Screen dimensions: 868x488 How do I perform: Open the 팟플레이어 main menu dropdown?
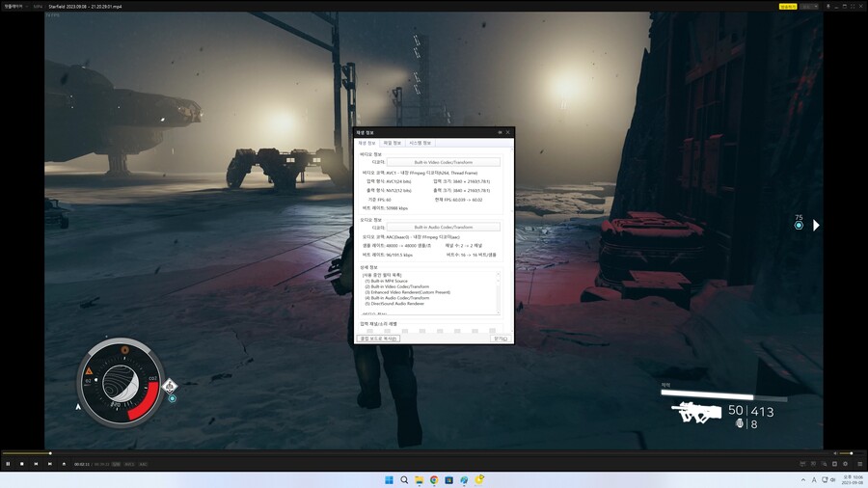click(14, 6)
